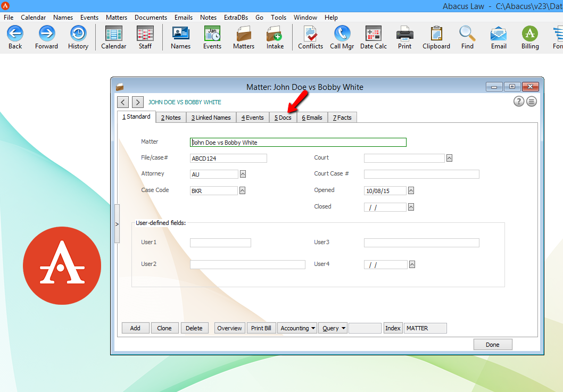The image size is (563, 392).
Task: Select the 1 Standard tab
Action: click(136, 116)
